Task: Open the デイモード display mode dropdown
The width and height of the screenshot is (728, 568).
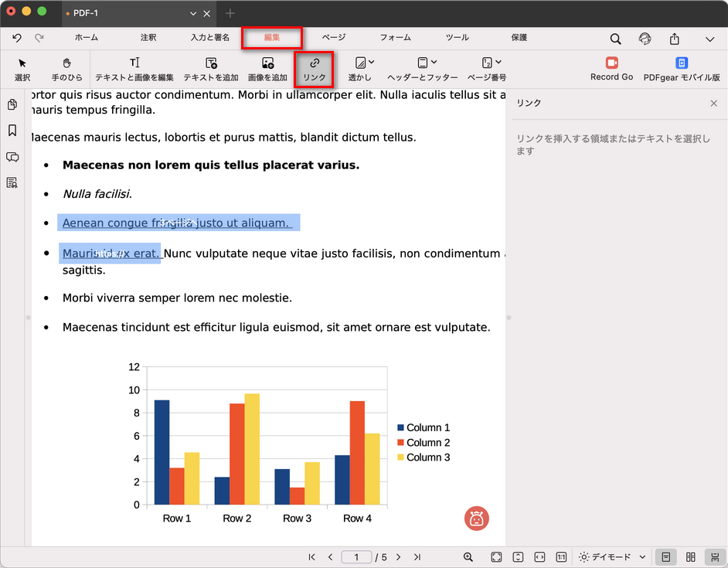Action: point(613,557)
